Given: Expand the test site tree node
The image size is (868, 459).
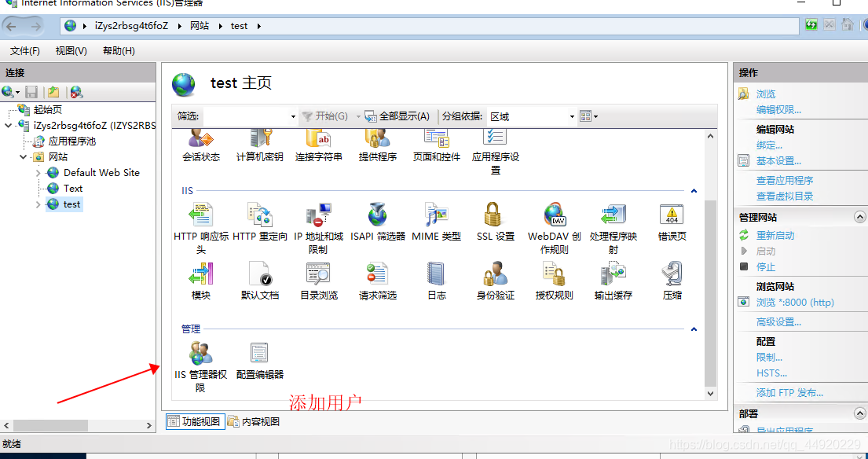Looking at the screenshot, I should click(38, 205).
